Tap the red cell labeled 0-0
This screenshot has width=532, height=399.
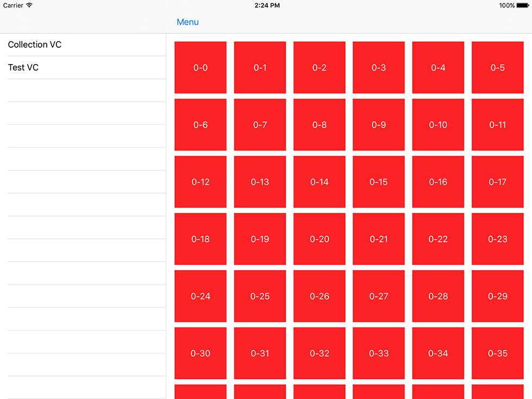200,67
